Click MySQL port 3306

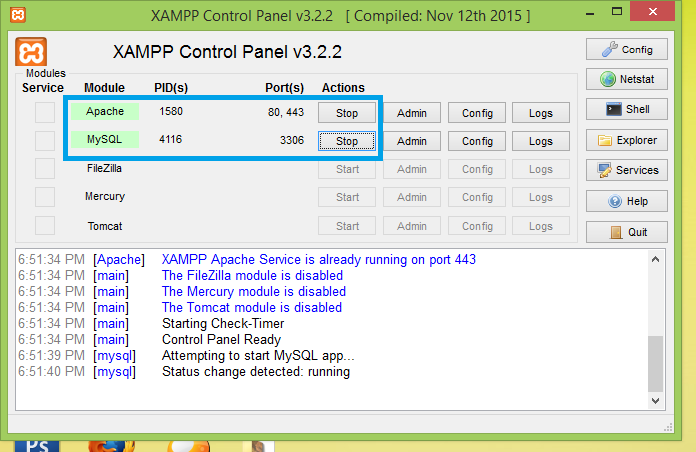292,140
